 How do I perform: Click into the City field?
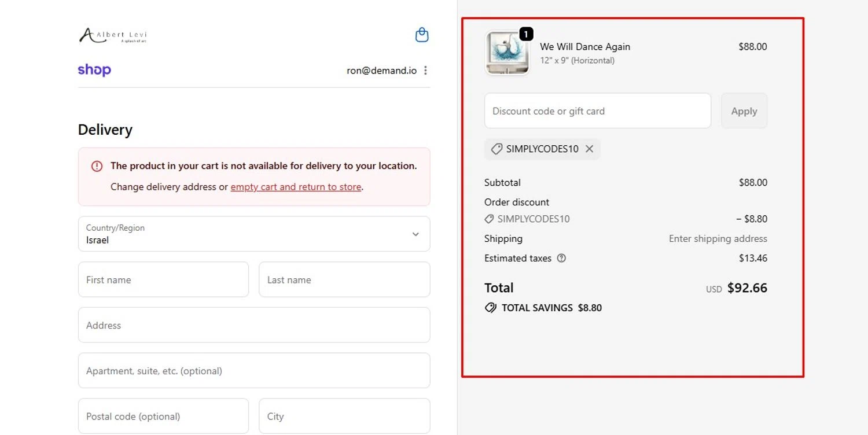(x=344, y=416)
